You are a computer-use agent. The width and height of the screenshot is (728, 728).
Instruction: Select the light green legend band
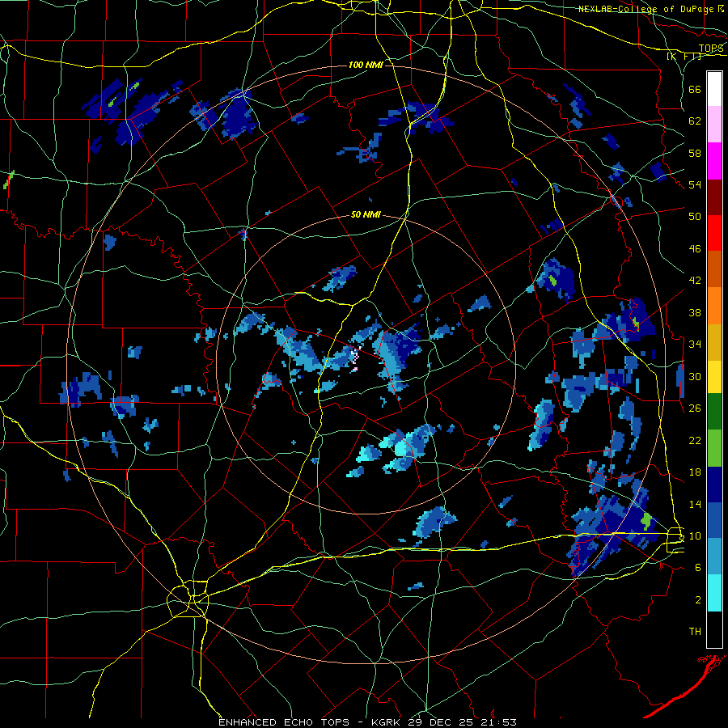[x=714, y=448]
